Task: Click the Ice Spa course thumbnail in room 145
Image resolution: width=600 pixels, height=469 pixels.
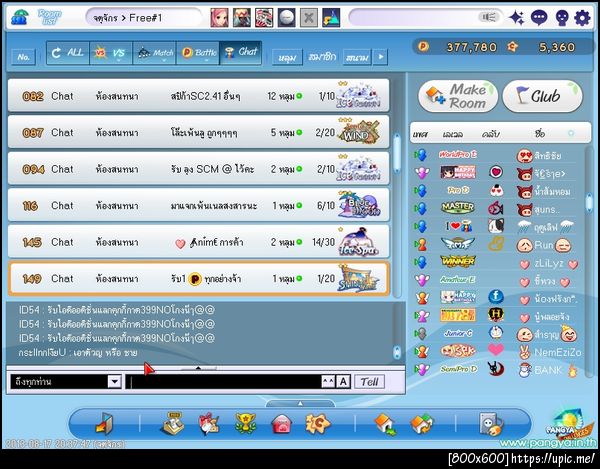Action: pos(359,242)
